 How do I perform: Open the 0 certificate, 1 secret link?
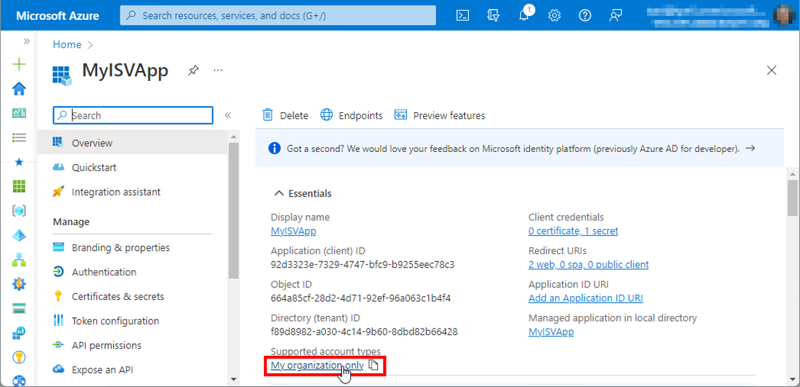click(573, 231)
